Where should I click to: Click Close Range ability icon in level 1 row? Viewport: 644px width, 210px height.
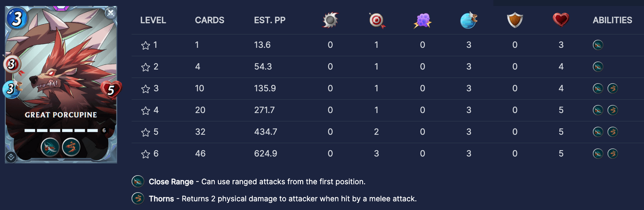click(598, 45)
